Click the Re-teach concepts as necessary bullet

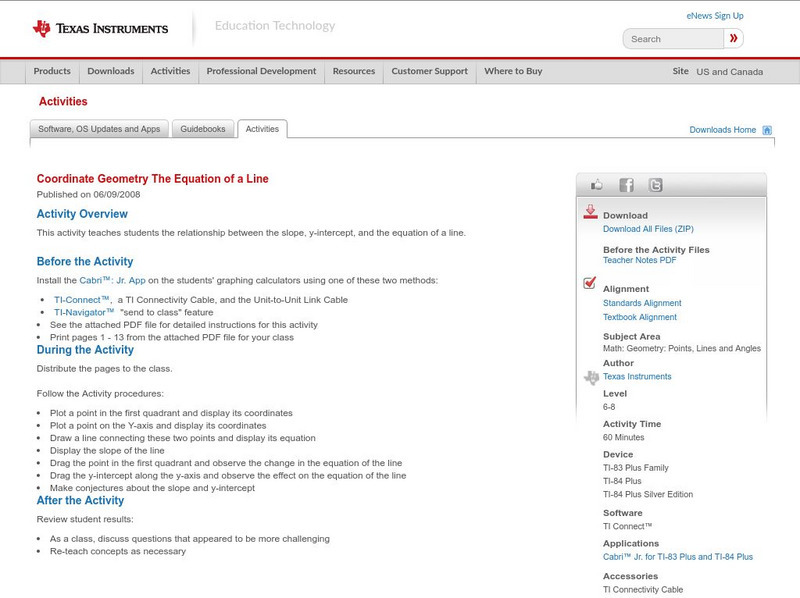click(118, 551)
